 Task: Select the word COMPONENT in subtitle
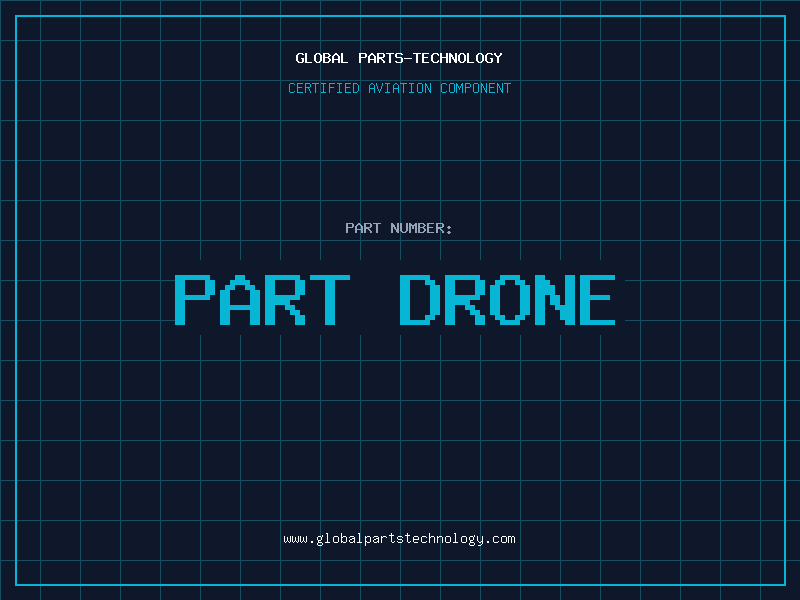tap(476, 88)
